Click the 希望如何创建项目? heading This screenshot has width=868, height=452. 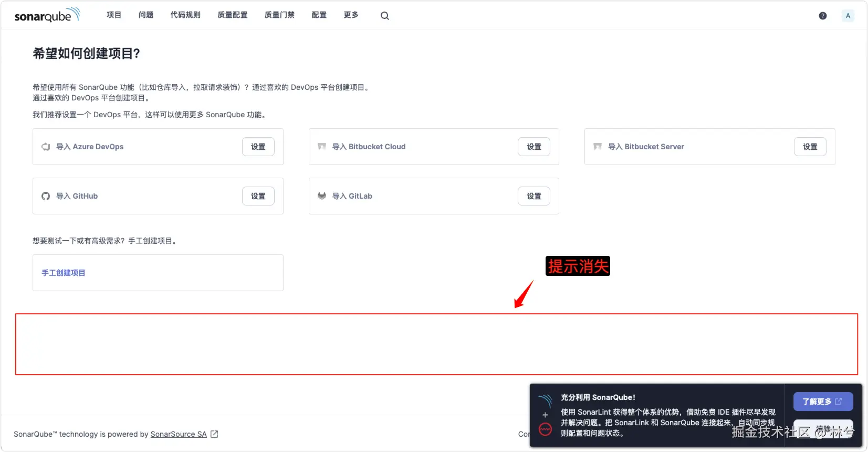(x=87, y=54)
